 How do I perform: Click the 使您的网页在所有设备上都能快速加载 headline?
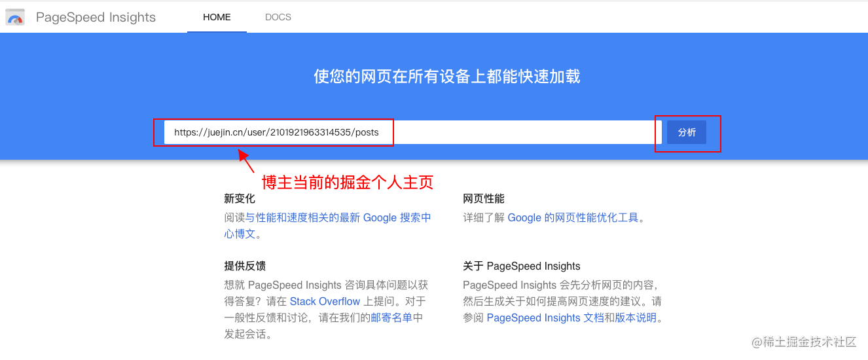[447, 77]
